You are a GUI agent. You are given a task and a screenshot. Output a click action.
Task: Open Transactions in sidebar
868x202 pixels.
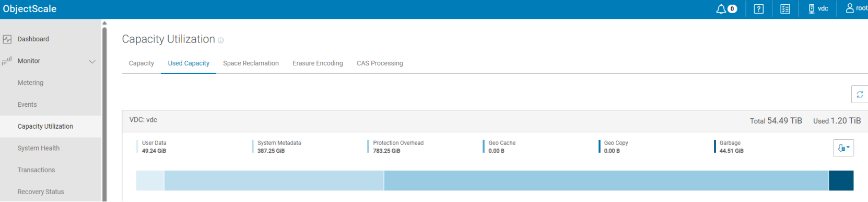(x=36, y=170)
